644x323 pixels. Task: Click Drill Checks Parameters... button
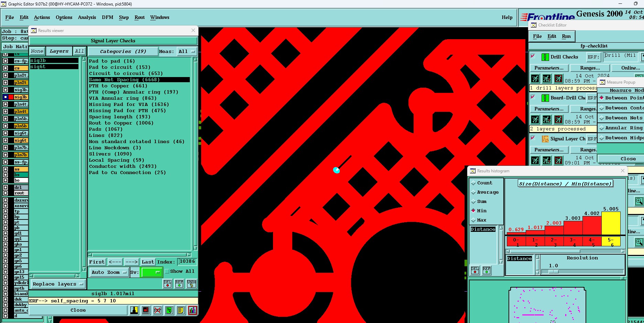click(x=549, y=68)
